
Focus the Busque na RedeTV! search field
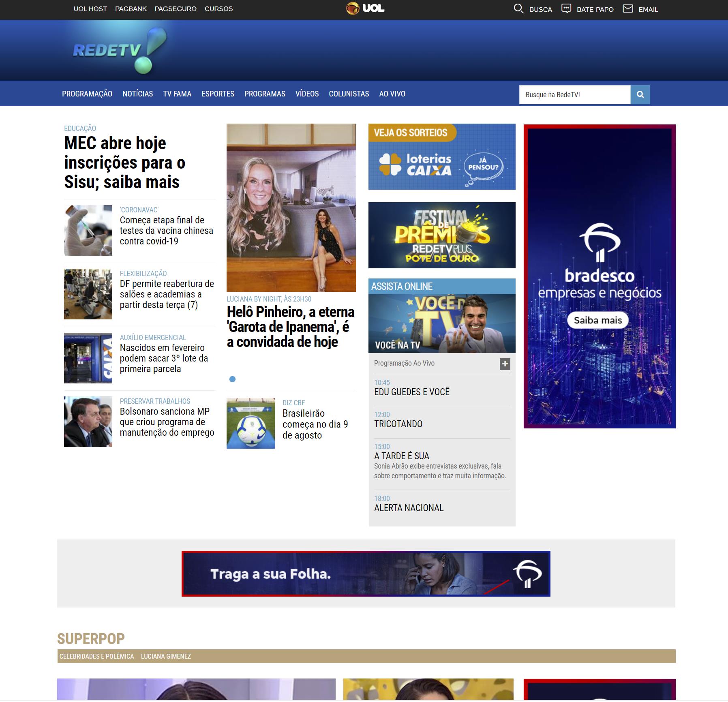click(x=575, y=94)
